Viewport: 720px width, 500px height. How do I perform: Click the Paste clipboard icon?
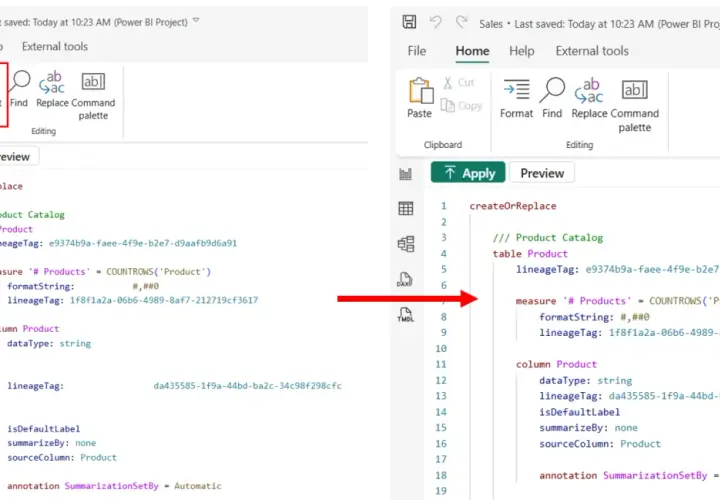coord(420,98)
